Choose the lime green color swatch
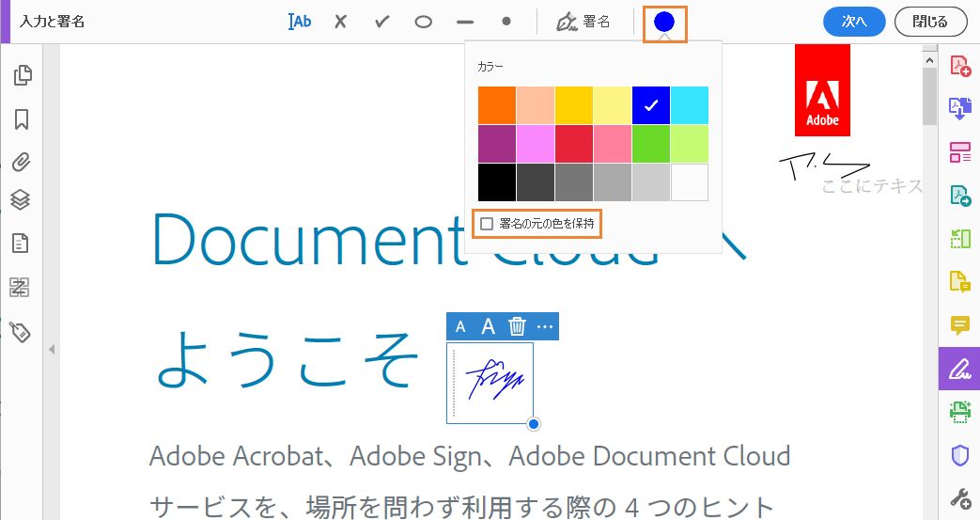The height and width of the screenshot is (520, 980). tap(690, 144)
